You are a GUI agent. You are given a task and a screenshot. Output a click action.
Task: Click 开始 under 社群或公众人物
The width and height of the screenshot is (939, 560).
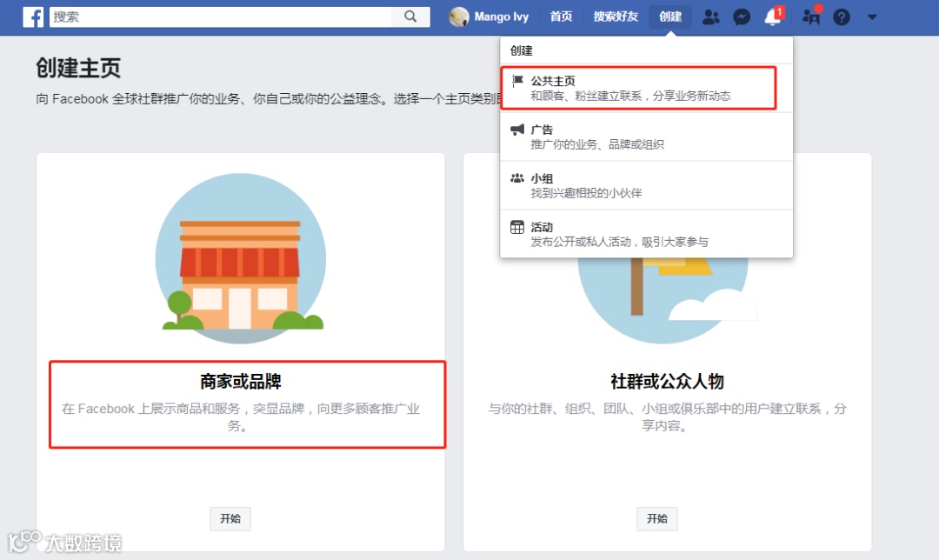tap(657, 518)
